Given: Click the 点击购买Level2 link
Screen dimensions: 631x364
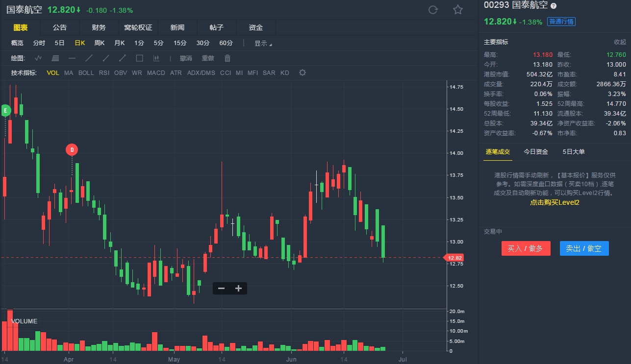Looking at the screenshot, I should click(555, 202).
